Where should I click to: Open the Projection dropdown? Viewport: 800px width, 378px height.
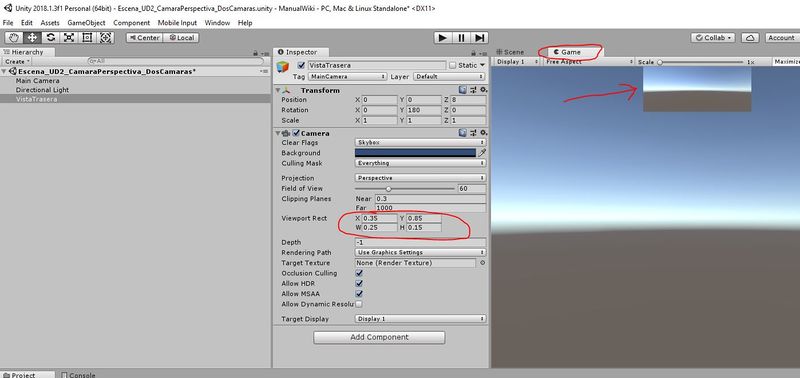click(420, 178)
